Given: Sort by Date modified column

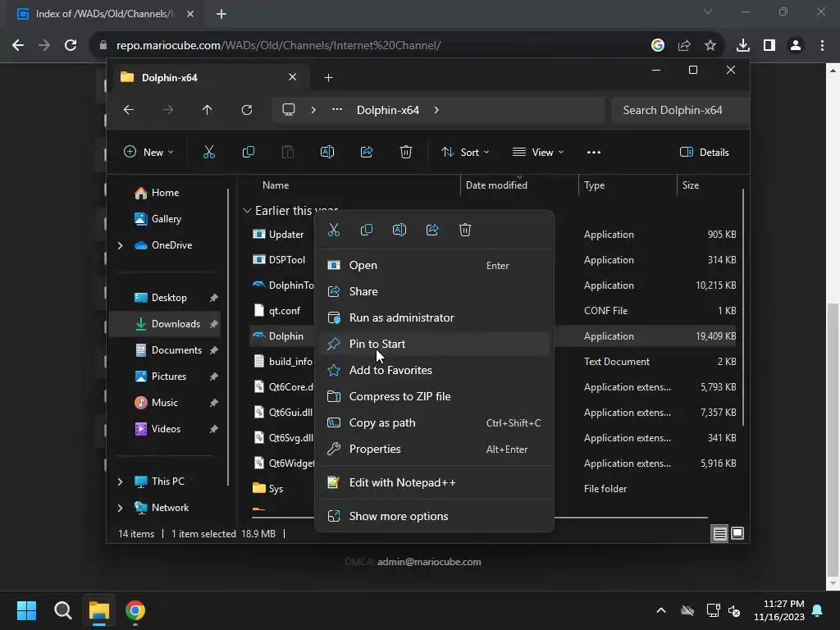Looking at the screenshot, I should (x=518, y=185).
